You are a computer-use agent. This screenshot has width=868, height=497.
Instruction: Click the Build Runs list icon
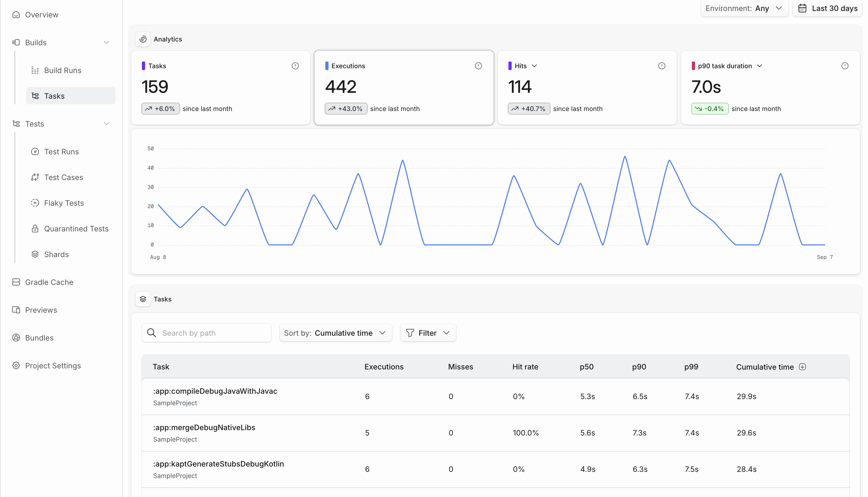[x=35, y=70]
